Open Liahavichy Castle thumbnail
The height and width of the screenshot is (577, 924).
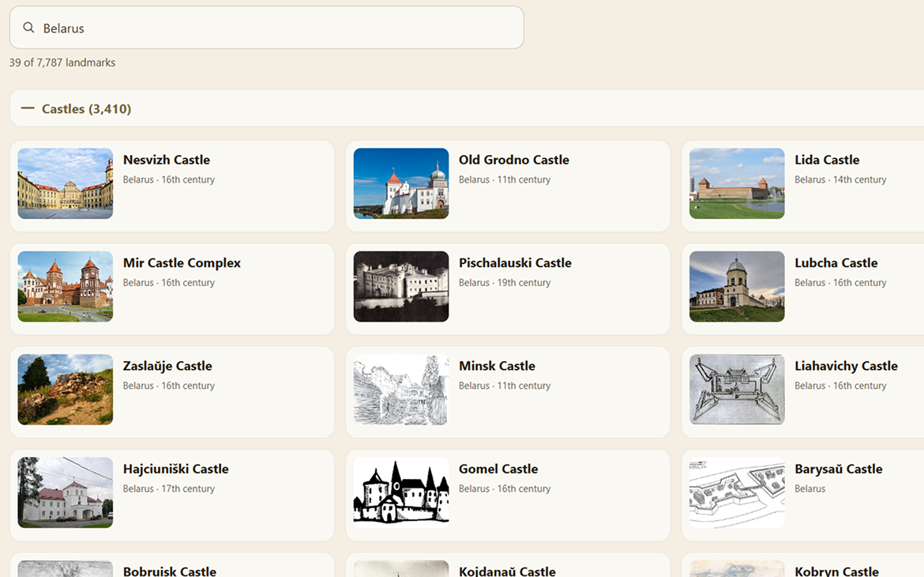click(737, 390)
